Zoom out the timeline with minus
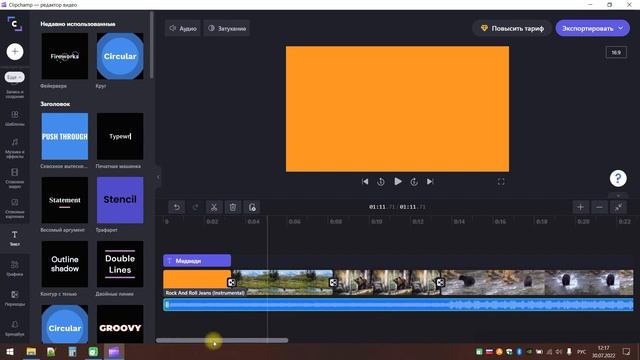This screenshot has height=360, width=640. click(x=599, y=207)
